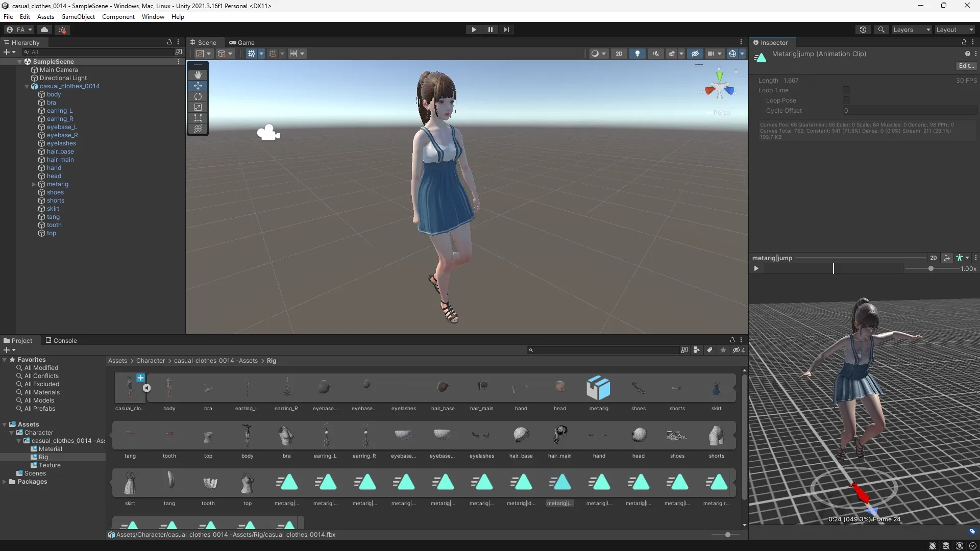This screenshot has width=980, height=551.
Task: Mute scene audio in the Scene toolbar
Action: point(655,53)
